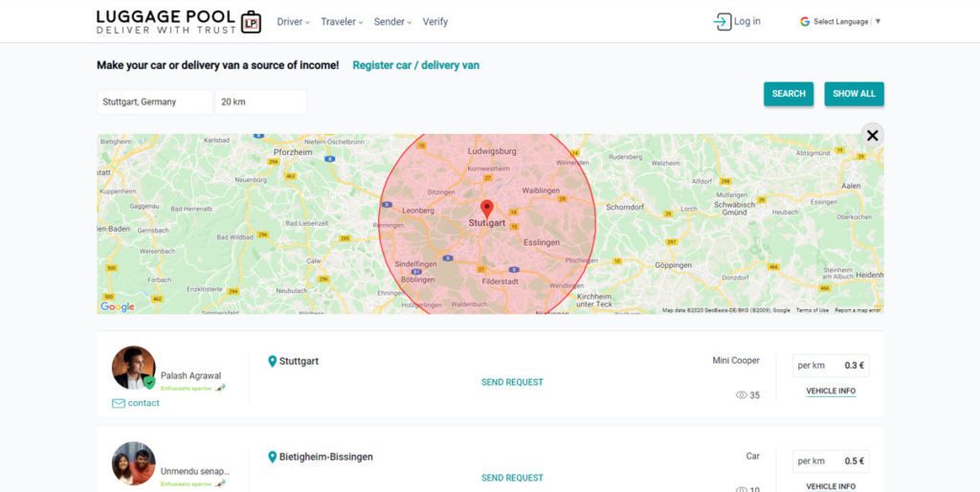The height and width of the screenshot is (492, 980).
Task: Click the log in arrow icon
Action: 722,22
